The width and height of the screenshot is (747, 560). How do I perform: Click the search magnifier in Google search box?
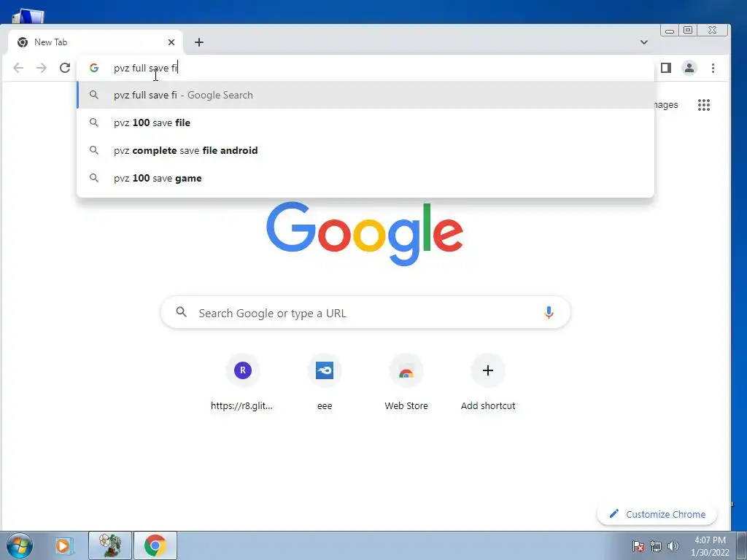(x=181, y=312)
